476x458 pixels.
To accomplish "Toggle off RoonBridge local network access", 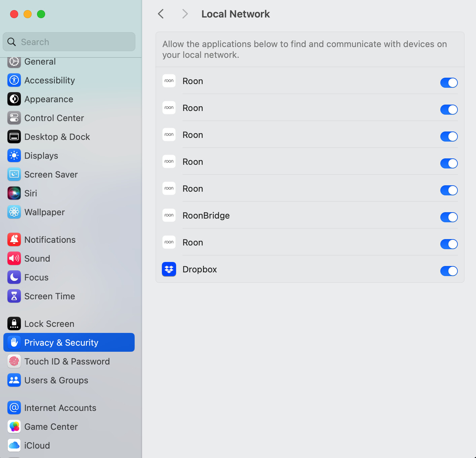I will coord(449,217).
